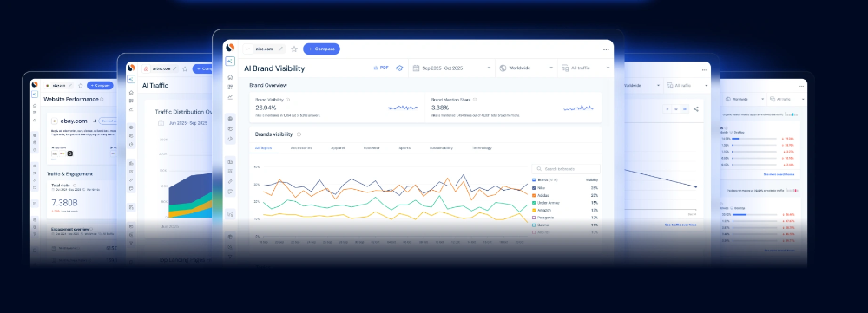868x313 pixels.
Task: Click the 26.94% Brand Visibility value
Action: 266,108
